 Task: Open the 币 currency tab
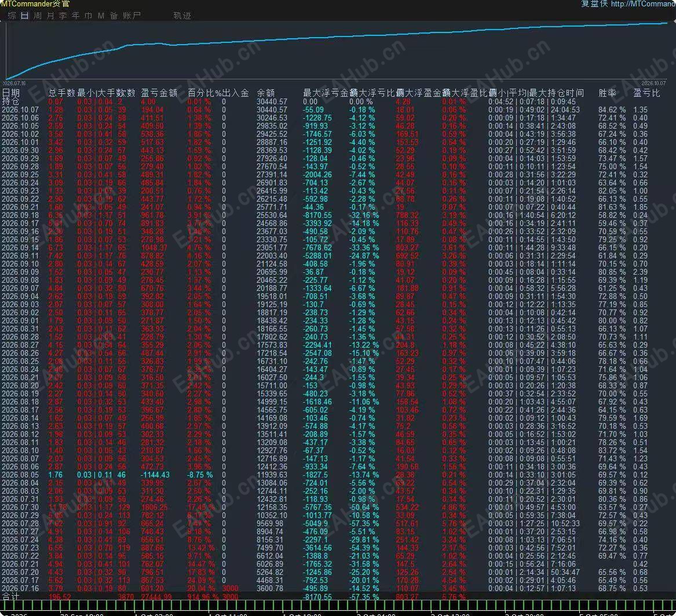pyautogui.click(x=89, y=16)
